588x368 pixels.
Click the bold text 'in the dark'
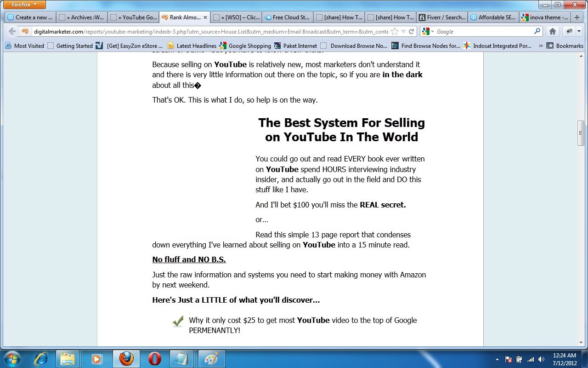402,75
